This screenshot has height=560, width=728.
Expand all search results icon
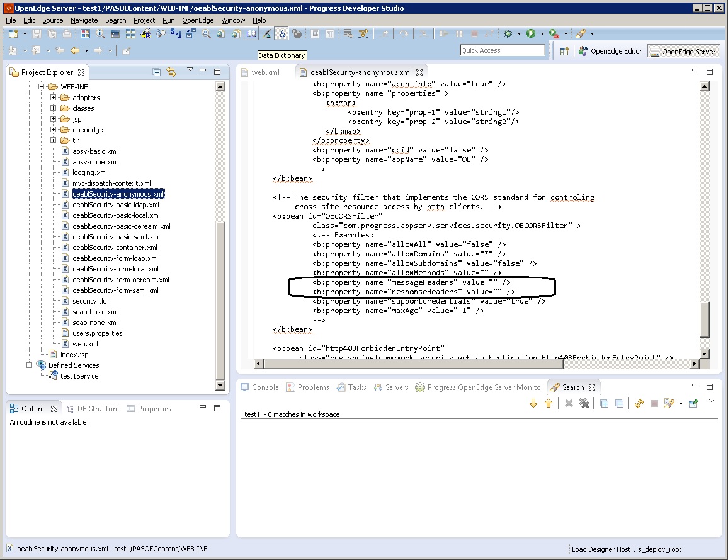604,403
